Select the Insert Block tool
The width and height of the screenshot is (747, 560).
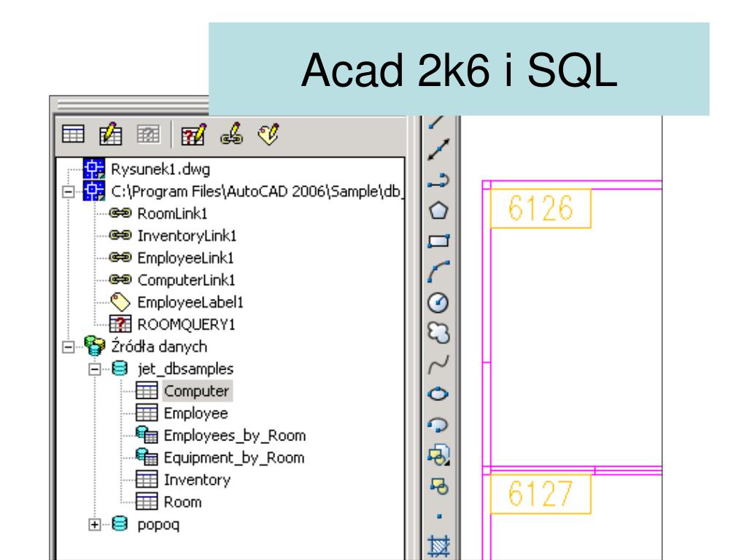coord(438,455)
